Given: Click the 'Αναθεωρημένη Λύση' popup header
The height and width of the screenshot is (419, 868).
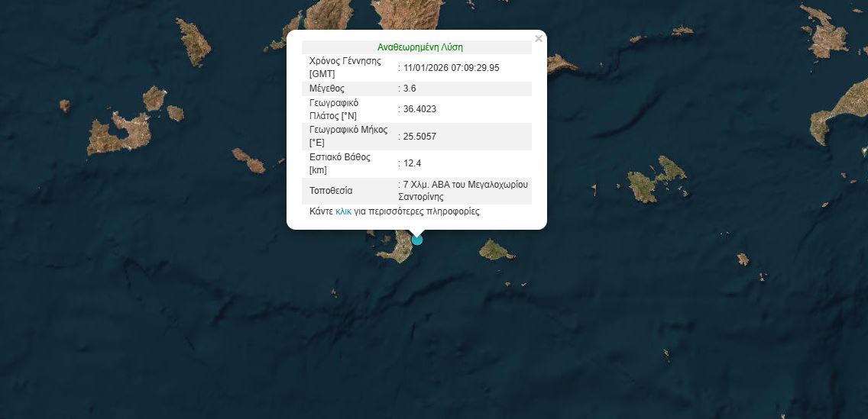Looking at the screenshot, I should point(419,47).
